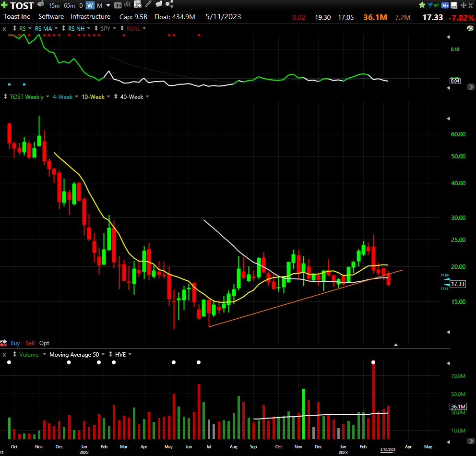The image size is (476, 456).
Task: Click the floppy disk save icon
Action: pyautogui.click(x=454, y=5)
